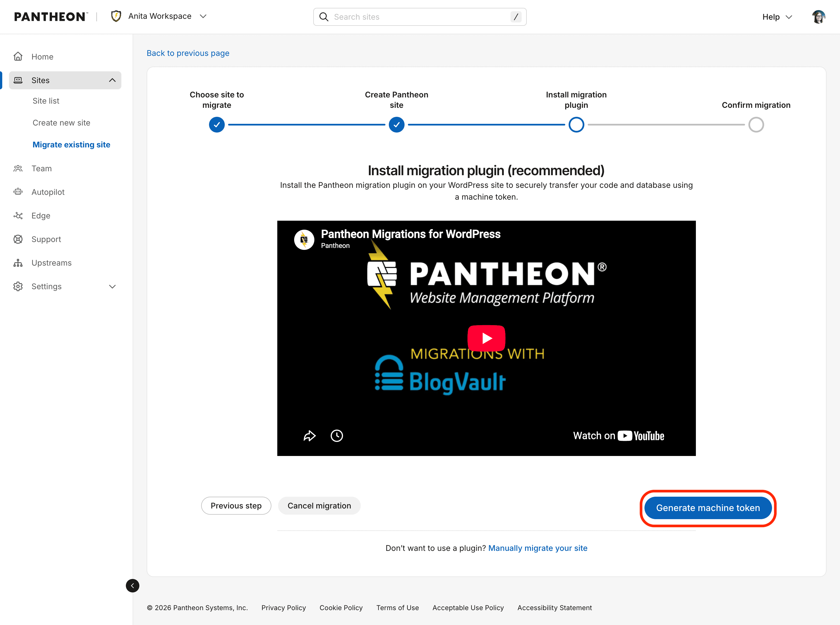Click the Pantheon logo

pos(51,17)
